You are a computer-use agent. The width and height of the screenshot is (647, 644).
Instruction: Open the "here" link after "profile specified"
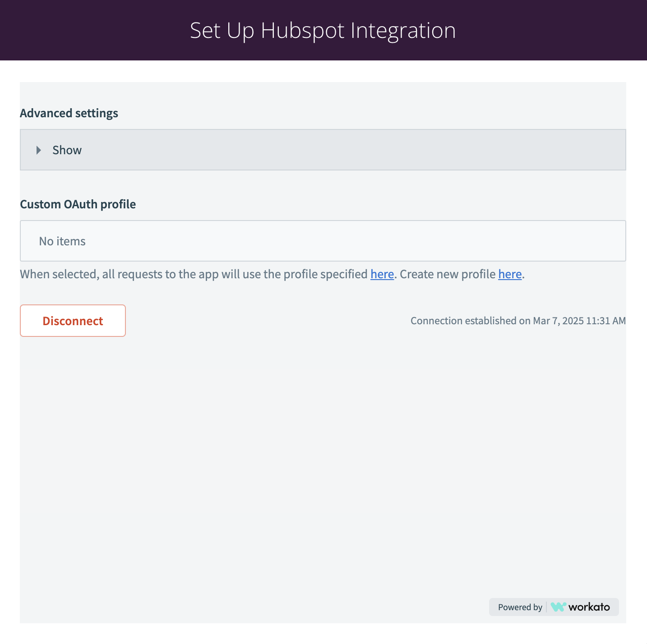[382, 274]
